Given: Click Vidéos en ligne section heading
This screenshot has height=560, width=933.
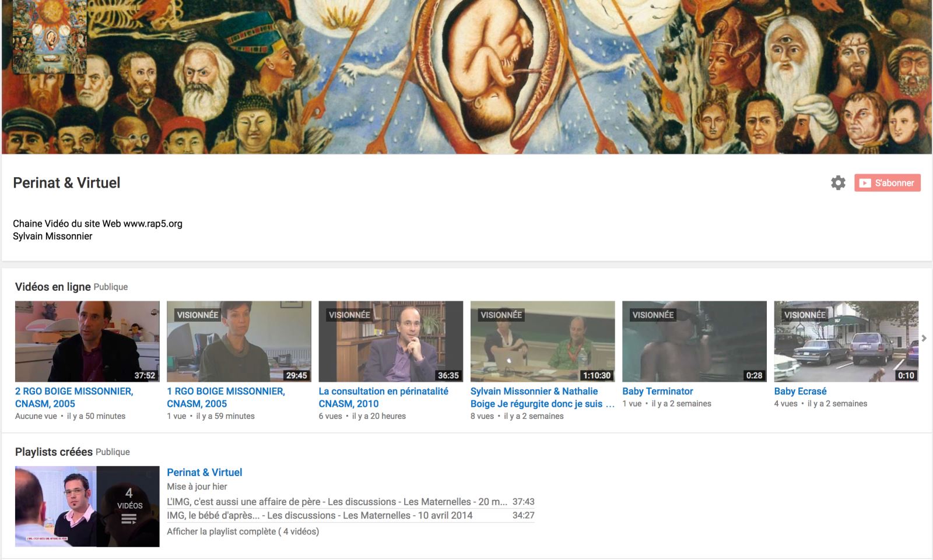Looking at the screenshot, I should click(x=52, y=287).
